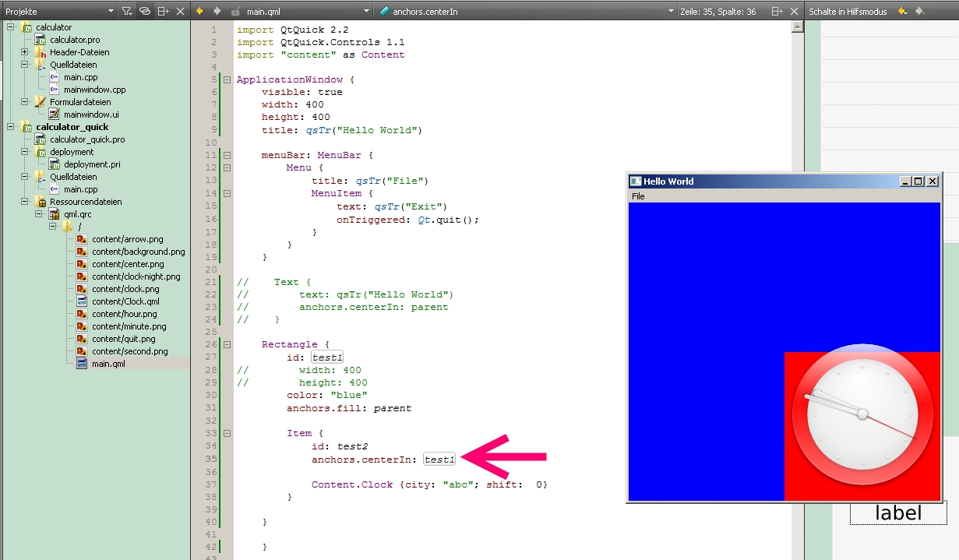The height and width of the screenshot is (560, 959).
Task: Click the label widget in the right panel
Action: tap(898, 512)
